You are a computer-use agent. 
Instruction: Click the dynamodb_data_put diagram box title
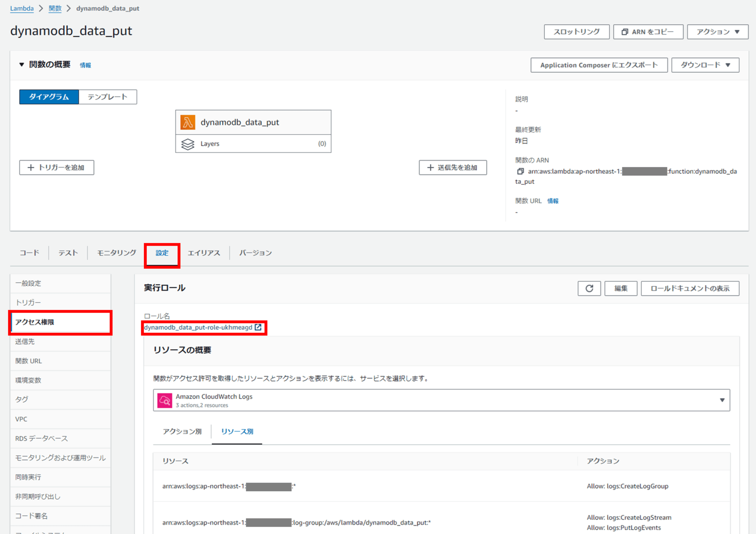[240, 122]
